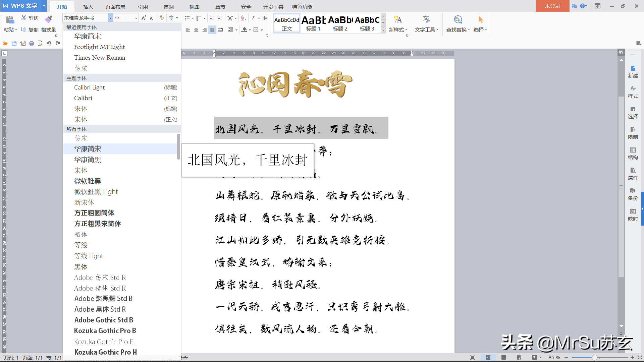Image resolution: width=644 pixels, height=362 pixels.
Task: Save the document via the save icon
Action: [14, 43]
